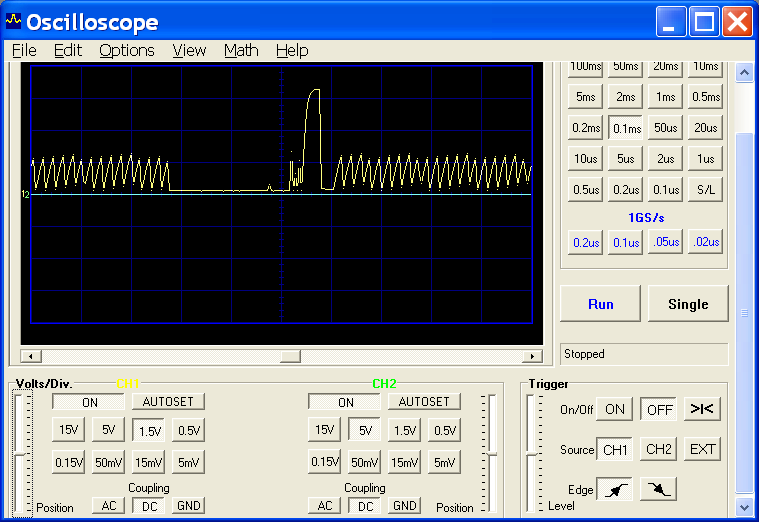The width and height of the screenshot is (759, 522).
Task: Set CH2 coupling to GND
Action: [404, 506]
